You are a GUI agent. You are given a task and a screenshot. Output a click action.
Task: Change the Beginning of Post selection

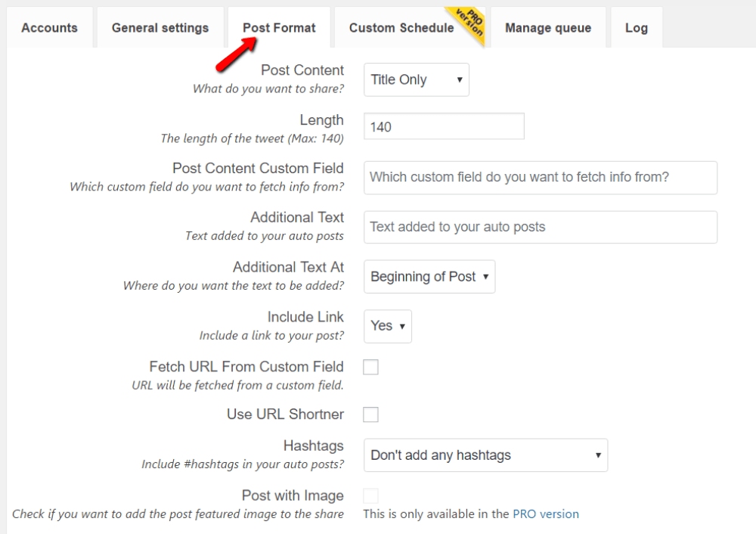(429, 277)
